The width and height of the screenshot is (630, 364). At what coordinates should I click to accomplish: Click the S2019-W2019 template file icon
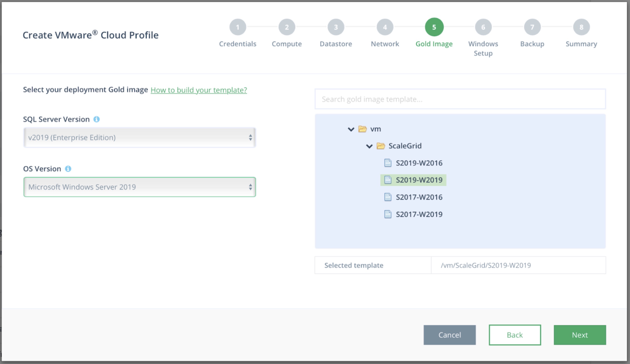coord(388,180)
